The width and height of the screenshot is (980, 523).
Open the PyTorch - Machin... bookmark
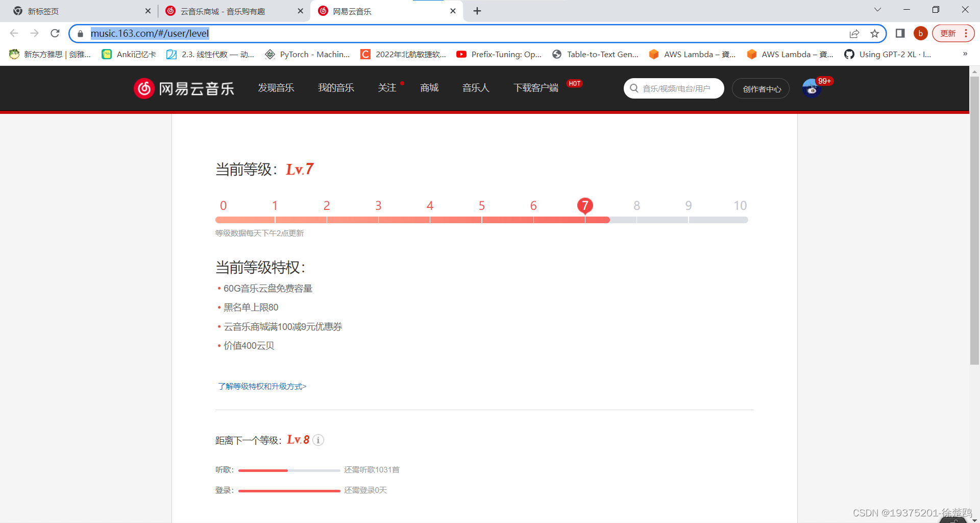(307, 54)
